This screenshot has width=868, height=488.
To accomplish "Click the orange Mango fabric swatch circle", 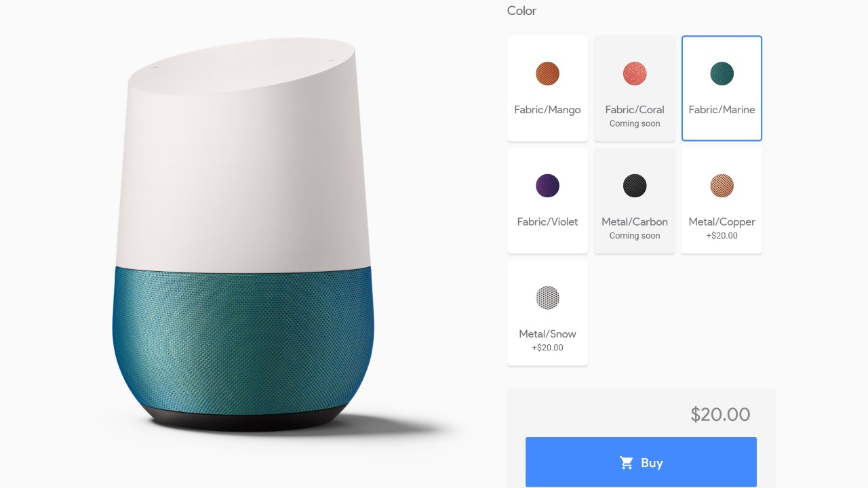I will pos(547,73).
